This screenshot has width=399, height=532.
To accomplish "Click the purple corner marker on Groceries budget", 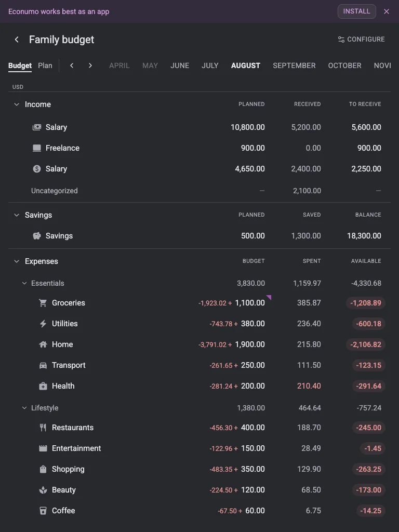I will coord(269,297).
